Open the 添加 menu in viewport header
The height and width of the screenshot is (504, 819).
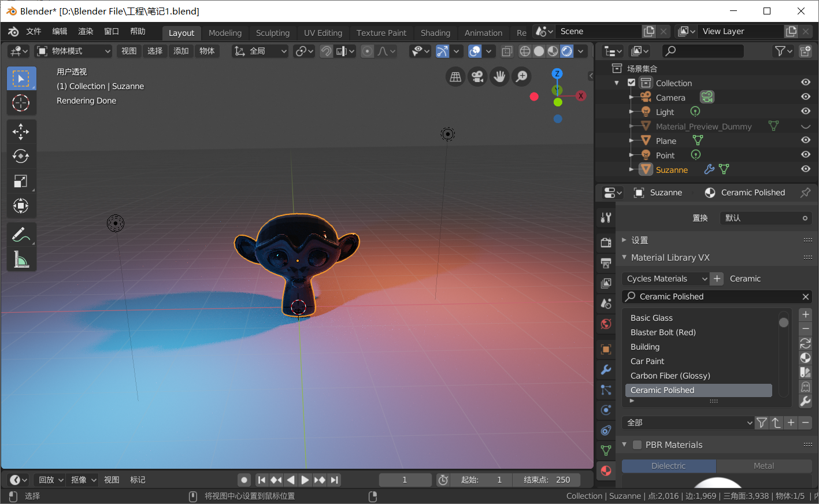tap(181, 51)
